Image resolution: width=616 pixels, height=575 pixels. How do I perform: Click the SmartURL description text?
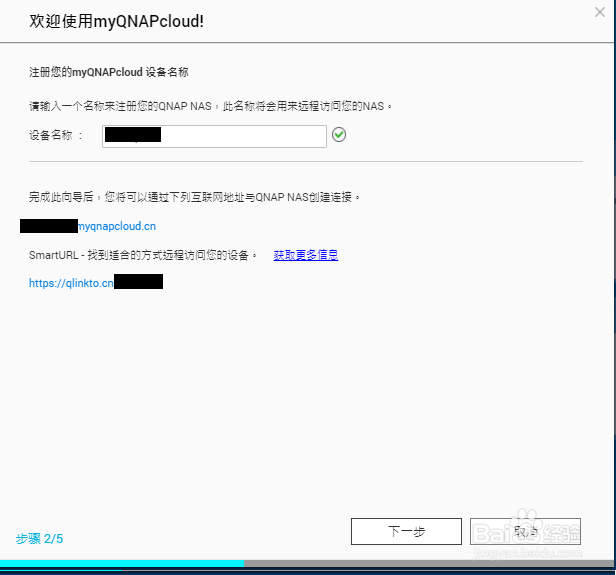point(143,255)
